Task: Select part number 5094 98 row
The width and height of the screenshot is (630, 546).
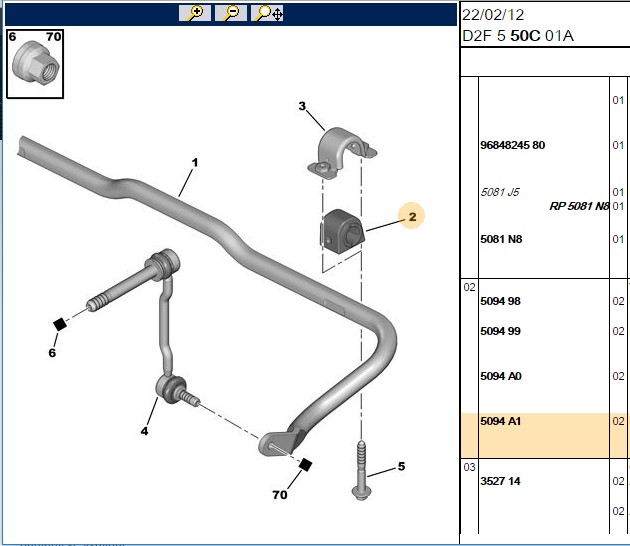Action: [500, 301]
